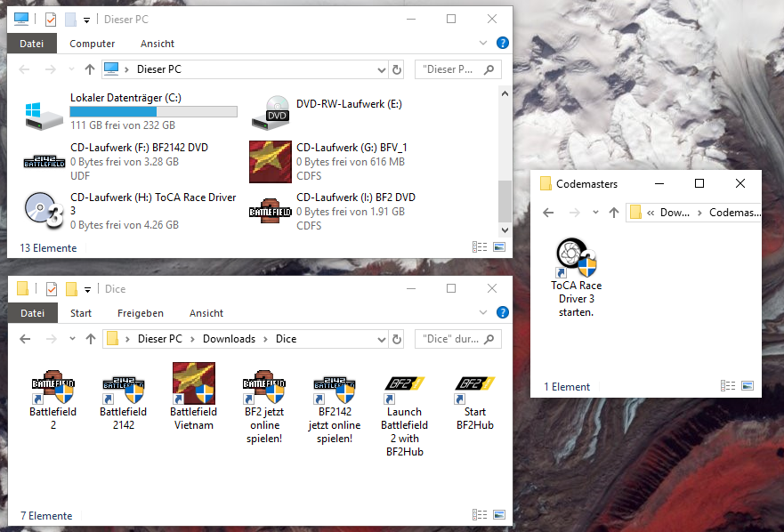The height and width of the screenshot is (532, 784).
Task: Go up one level in Dieser PC window
Action: 90,69
